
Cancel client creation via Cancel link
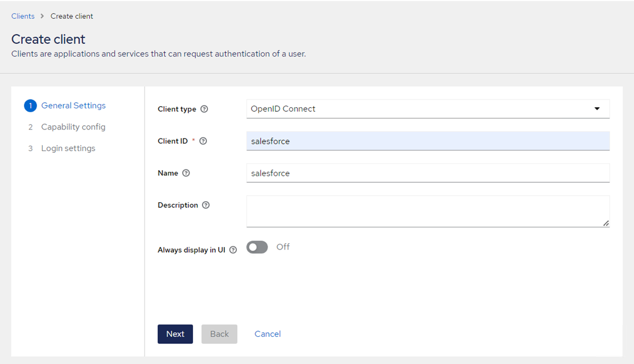click(268, 334)
